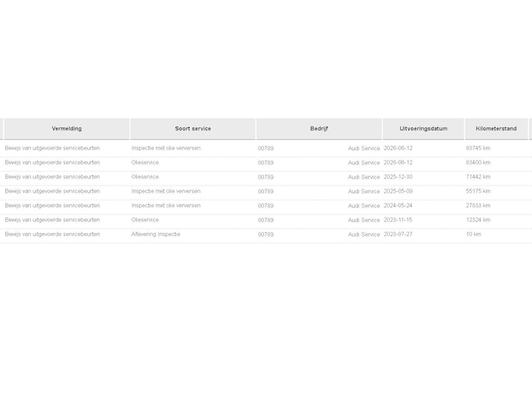Sort by the Vermelding column header
Viewport: 532px width, 399px height.
pos(67,129)
